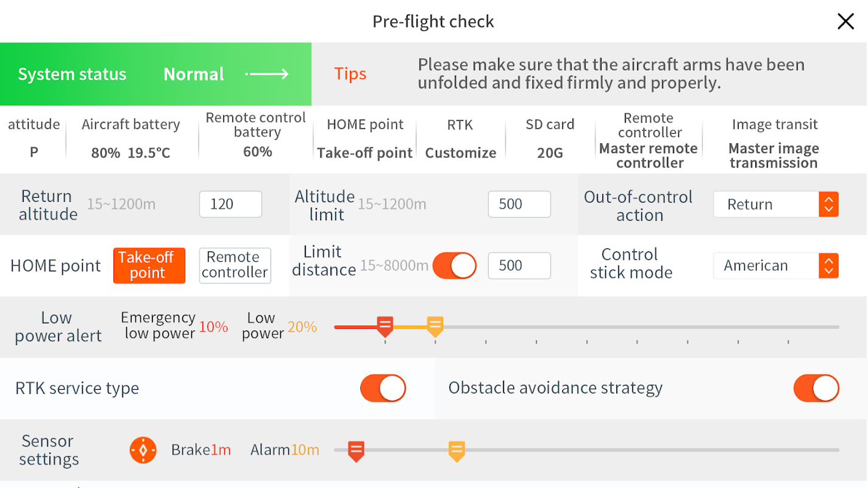Click the Tips label

click(x=350, y=74)
